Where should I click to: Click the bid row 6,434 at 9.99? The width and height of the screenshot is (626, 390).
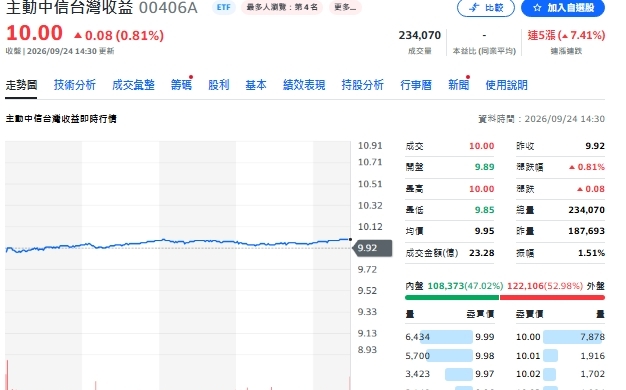(450, 337)
